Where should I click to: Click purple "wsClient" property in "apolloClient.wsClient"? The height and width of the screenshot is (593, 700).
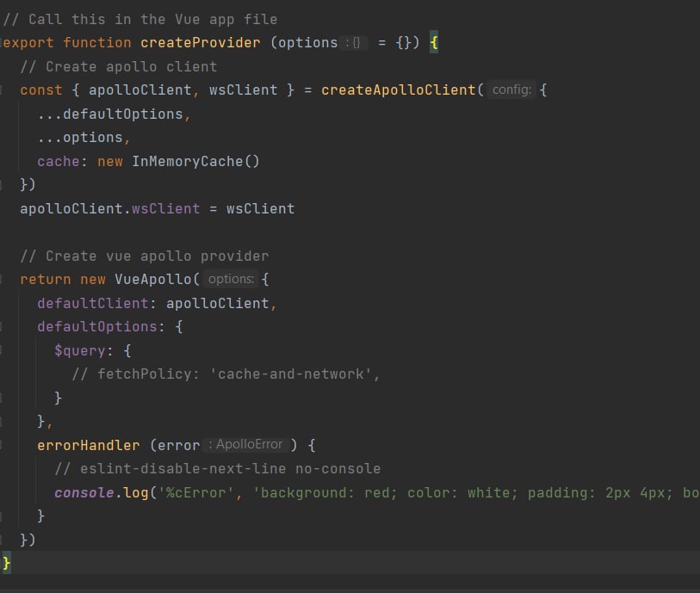coord(165,209)
